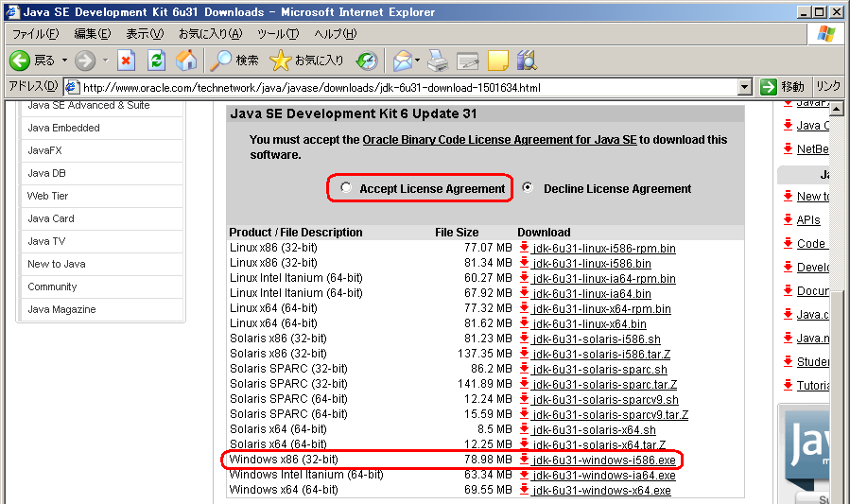Click the Forward arrow toolbar icon
The height and width of the screenshot is (504, 850).
(85, 61)
